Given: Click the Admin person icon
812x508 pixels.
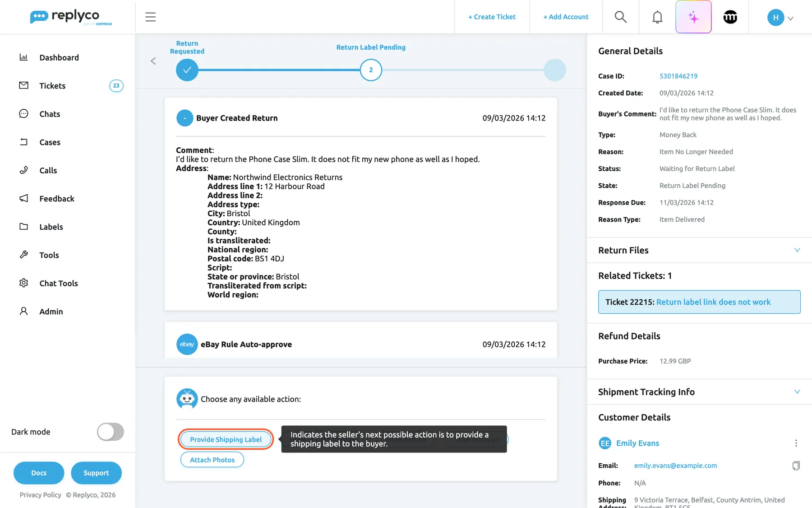Looking at the screenshot, I should pyautogui.click(x=24, y=311).
